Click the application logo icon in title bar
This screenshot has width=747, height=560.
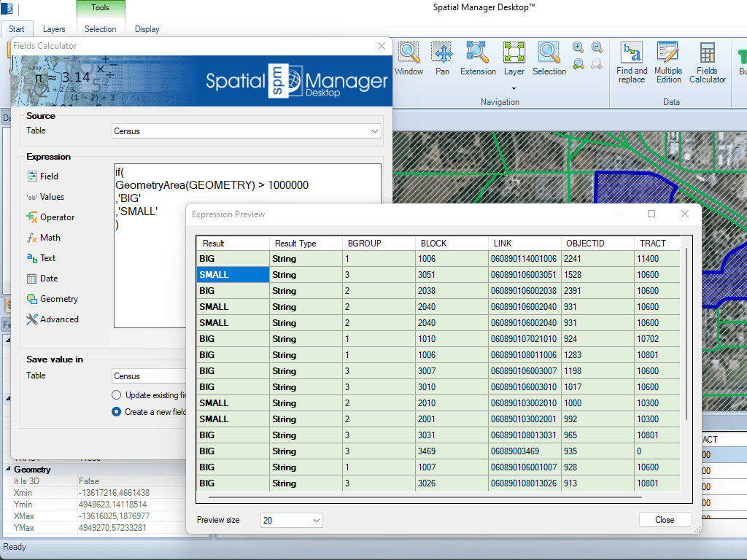click(7, 8)
